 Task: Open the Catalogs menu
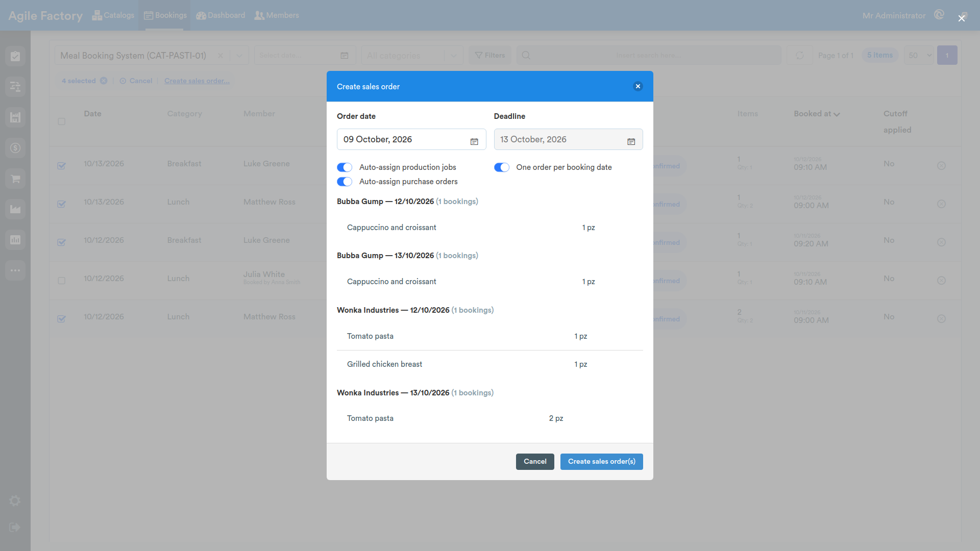pos(113,15)
